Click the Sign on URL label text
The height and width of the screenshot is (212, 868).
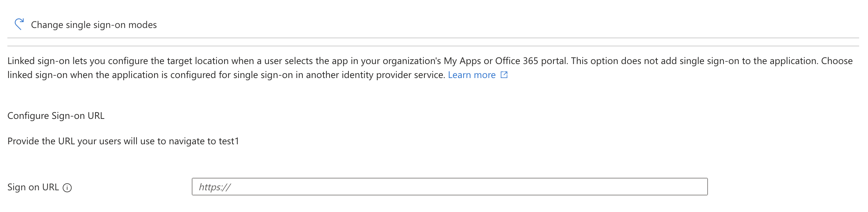point(33,187)
